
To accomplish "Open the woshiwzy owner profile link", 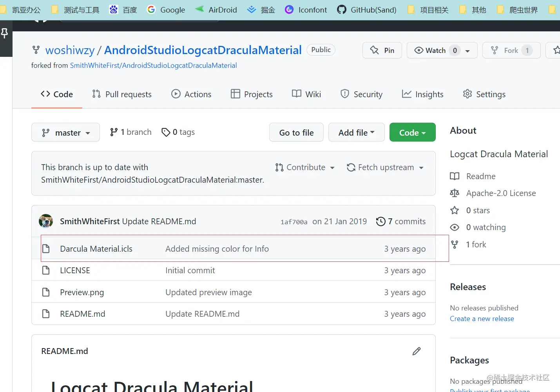I will point(70,50).
